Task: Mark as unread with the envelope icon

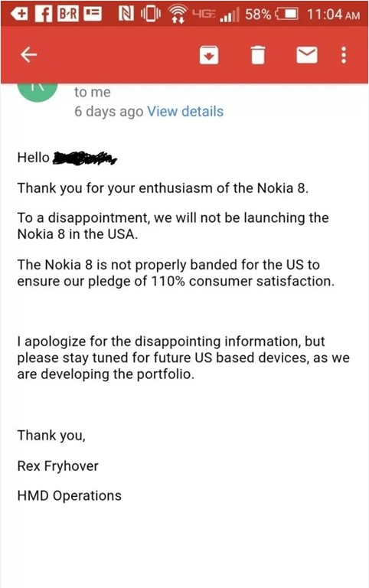Action: [x=307, y=55]
